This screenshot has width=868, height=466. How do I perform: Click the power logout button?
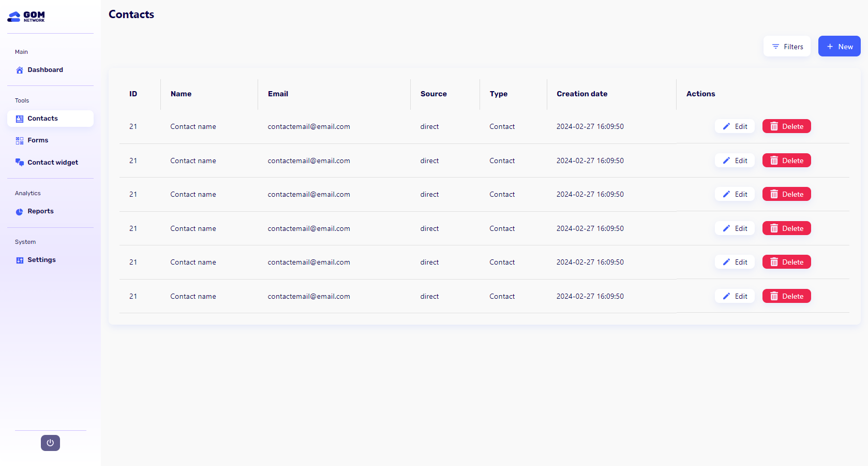[50, 443]
